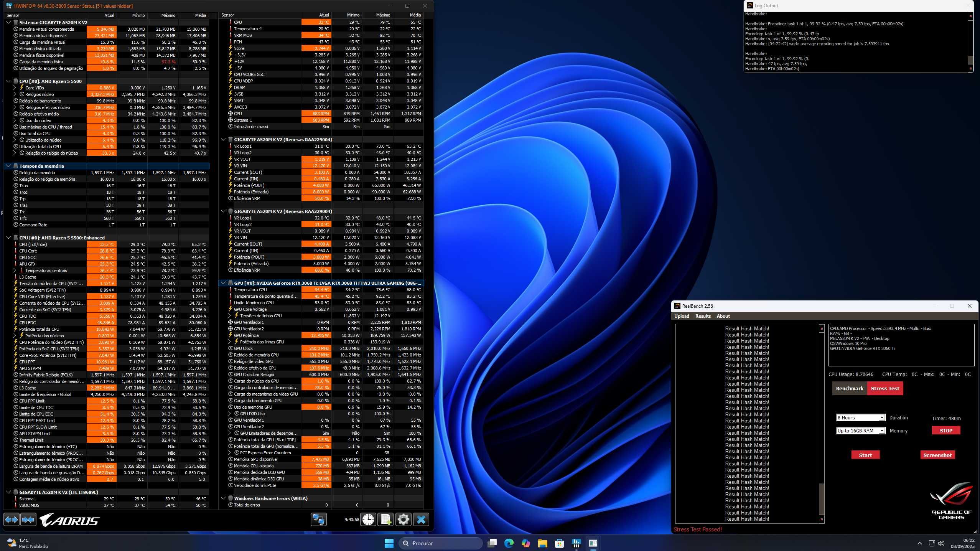Open the 8 Hours duration dropdown
980x551 pixels.
point(860,417)
